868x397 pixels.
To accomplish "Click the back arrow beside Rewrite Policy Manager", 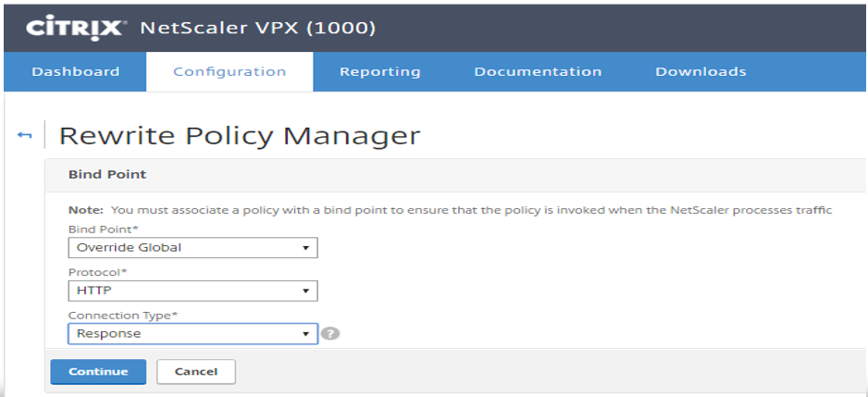I will [24, 135].
